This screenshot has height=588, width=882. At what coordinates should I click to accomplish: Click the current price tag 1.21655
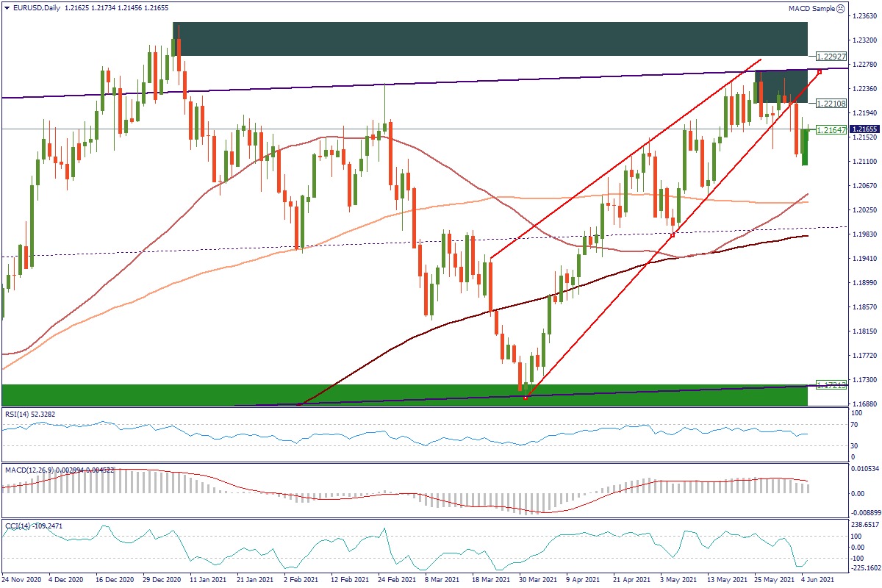pos(864,129)
